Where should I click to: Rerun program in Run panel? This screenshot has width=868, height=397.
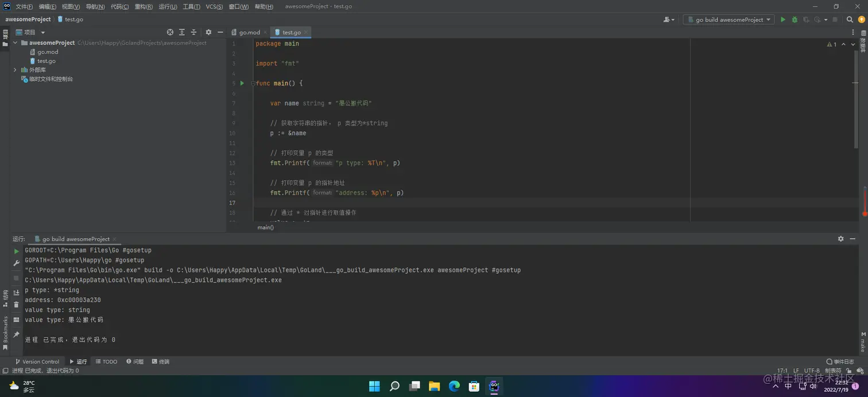coord(16,251)
